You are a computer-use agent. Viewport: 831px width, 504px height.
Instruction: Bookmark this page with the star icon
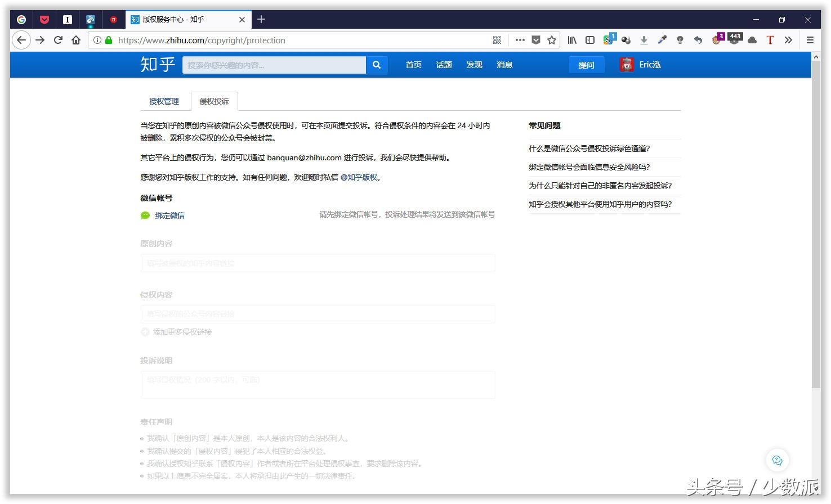552,40
